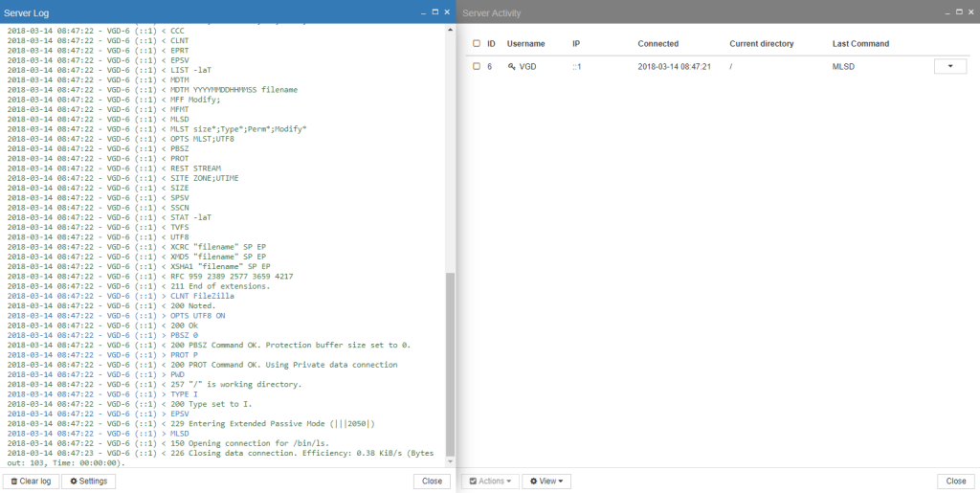Expand the row dropdown for user VGD
This screenshot has height=493, width=980.
click(950, 66)
